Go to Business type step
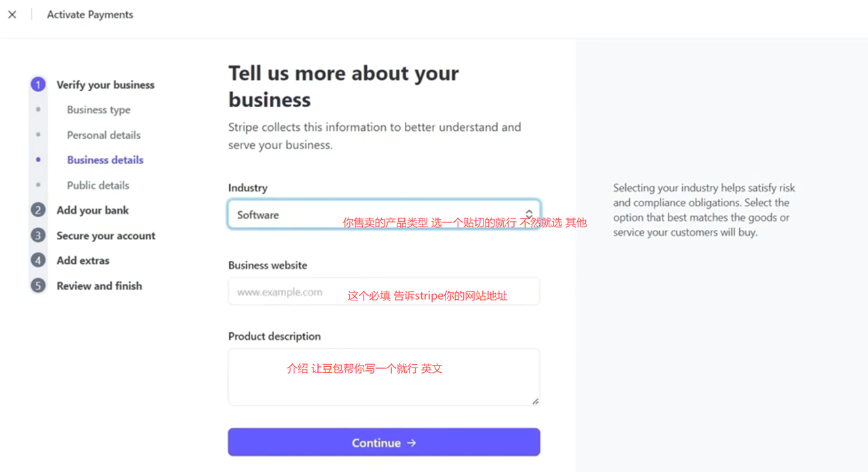This screenshot has height=472, width=868. coord(98,110)
